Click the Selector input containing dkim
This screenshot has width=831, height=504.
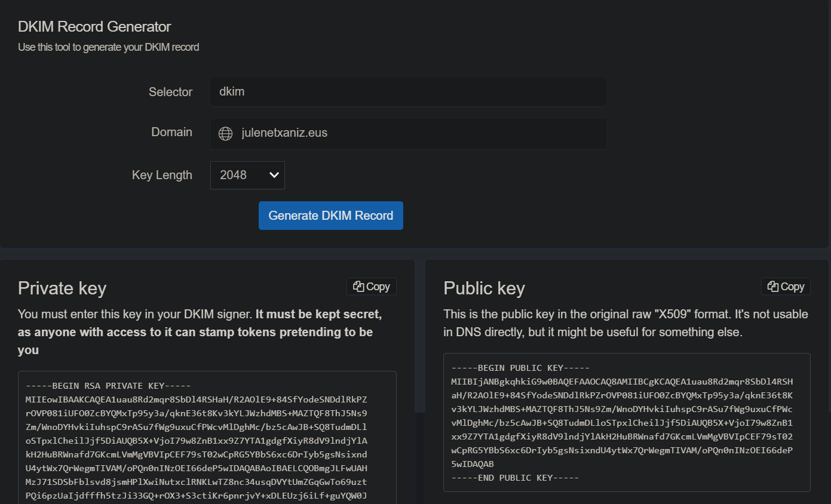(x=408, y=92)
